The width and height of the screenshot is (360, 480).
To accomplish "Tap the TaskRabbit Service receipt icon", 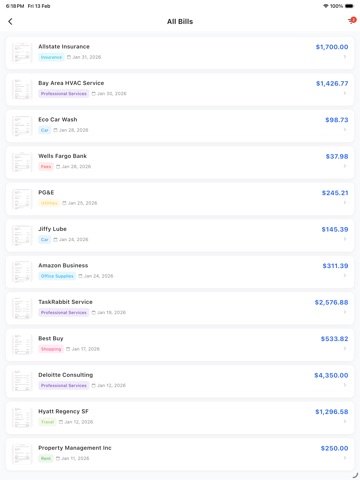I will coord(22,308).
